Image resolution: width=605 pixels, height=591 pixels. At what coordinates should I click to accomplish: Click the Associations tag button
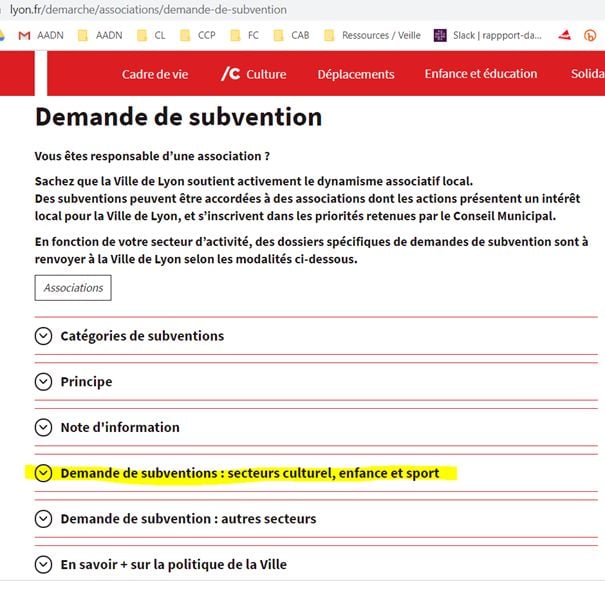(x=73, y=288)
